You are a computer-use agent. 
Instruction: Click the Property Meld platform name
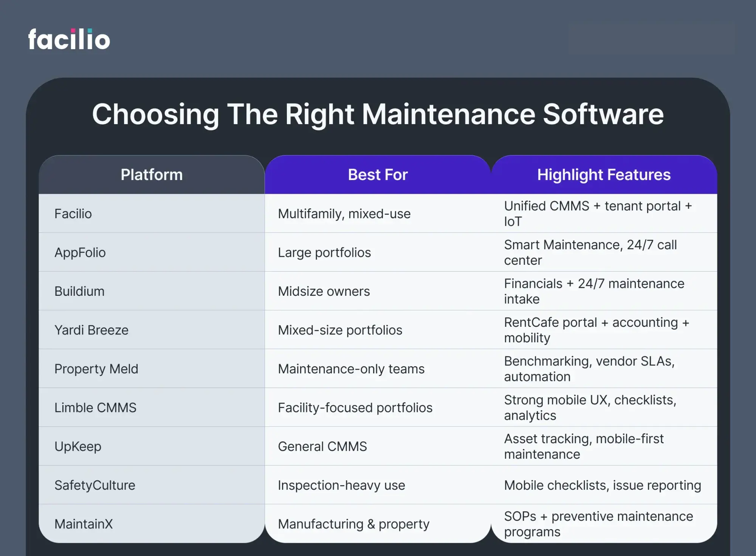point(97,369)
